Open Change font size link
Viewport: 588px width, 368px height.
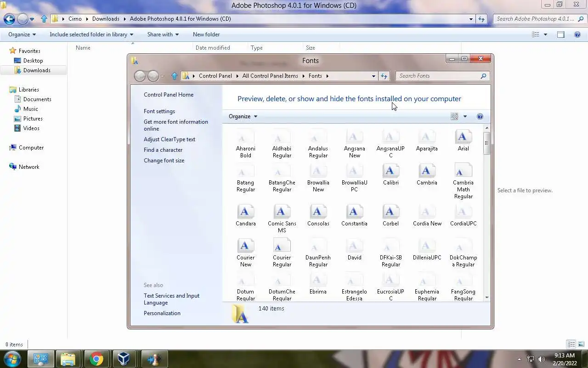point(164,161)
